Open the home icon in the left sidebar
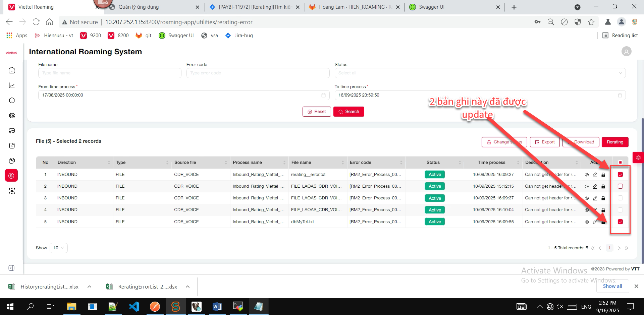This screenshot has height=315, width=644. 12,70
